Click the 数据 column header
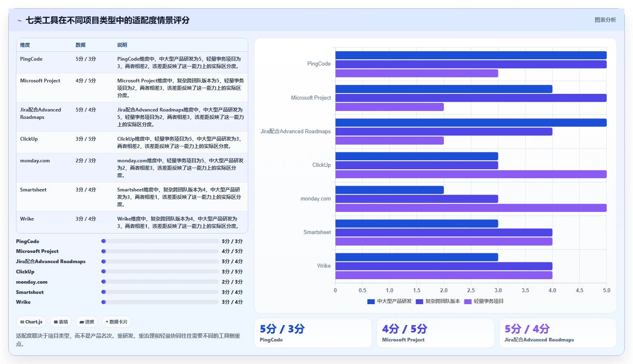This screenshot has width=633, height=364. point(80,45)
